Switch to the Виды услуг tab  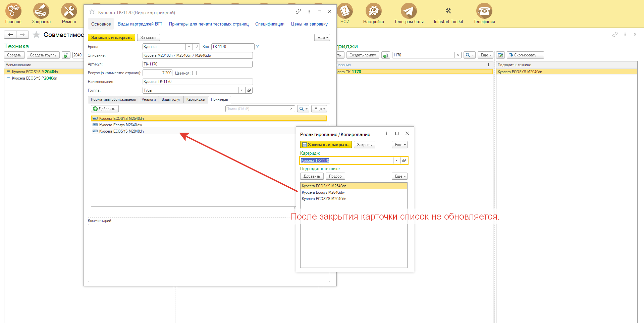pyautogui.click(x=171, y=99)
